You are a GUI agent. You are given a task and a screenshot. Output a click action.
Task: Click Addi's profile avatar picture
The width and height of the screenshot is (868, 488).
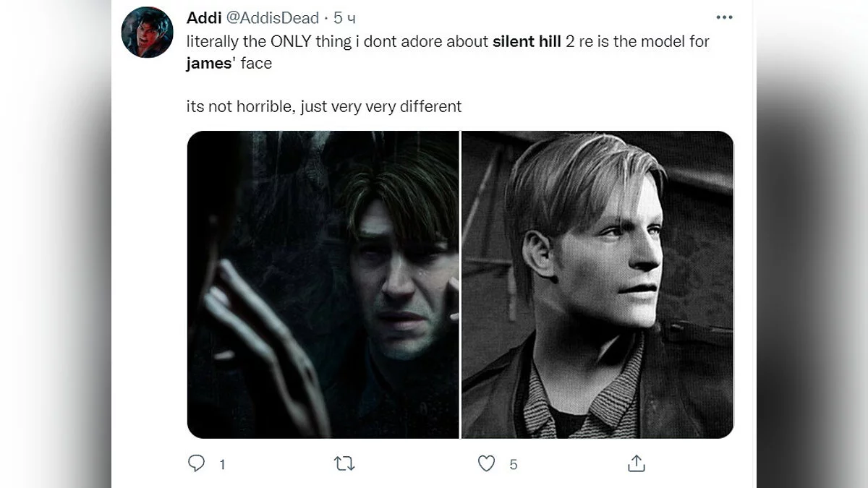click(x=147, y=33)
